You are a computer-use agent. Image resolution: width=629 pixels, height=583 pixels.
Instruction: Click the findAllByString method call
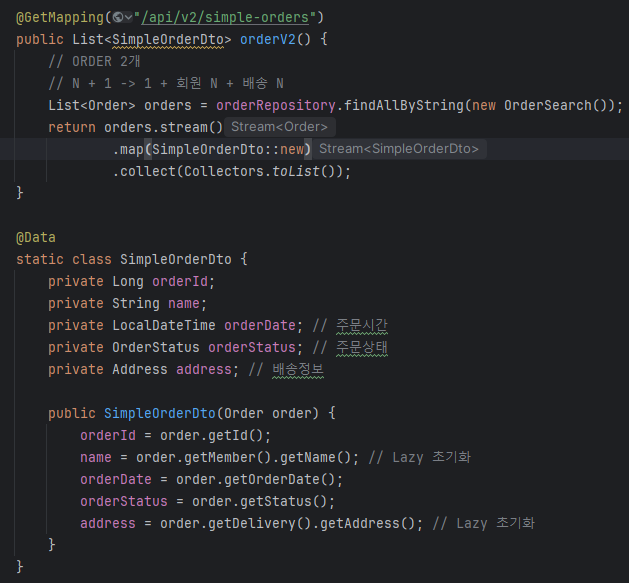(404, 106)
